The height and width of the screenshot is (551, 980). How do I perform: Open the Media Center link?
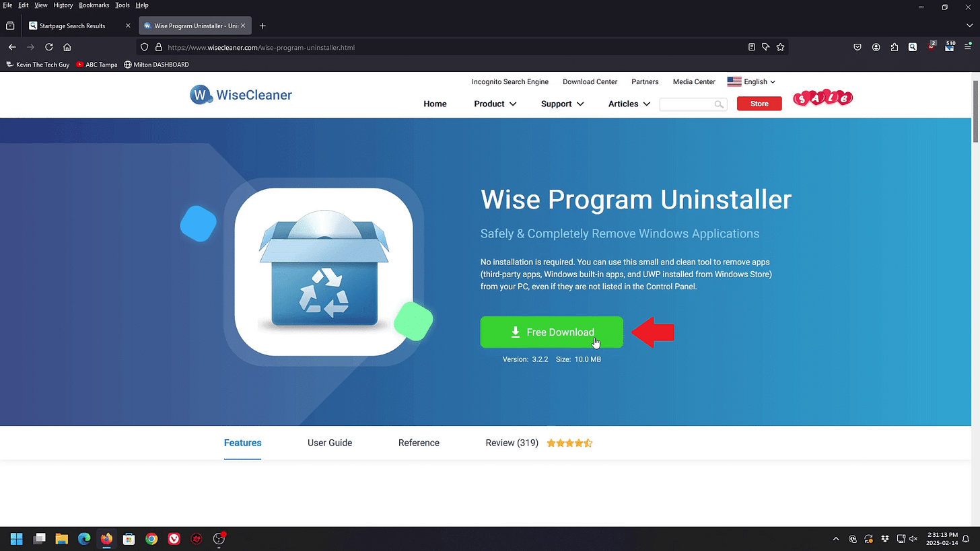[694, 81]
